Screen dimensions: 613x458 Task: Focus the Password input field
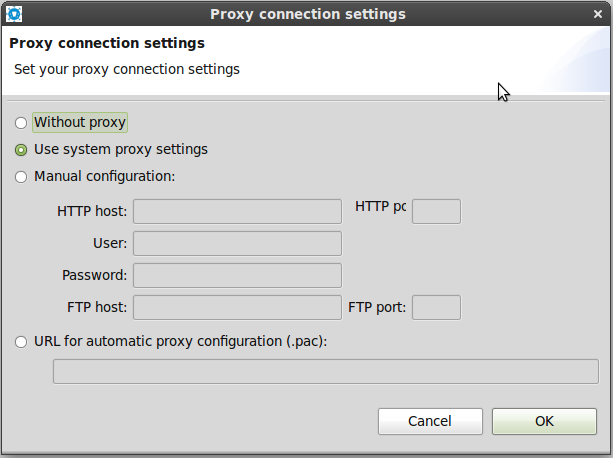click(x=237, y=276)
